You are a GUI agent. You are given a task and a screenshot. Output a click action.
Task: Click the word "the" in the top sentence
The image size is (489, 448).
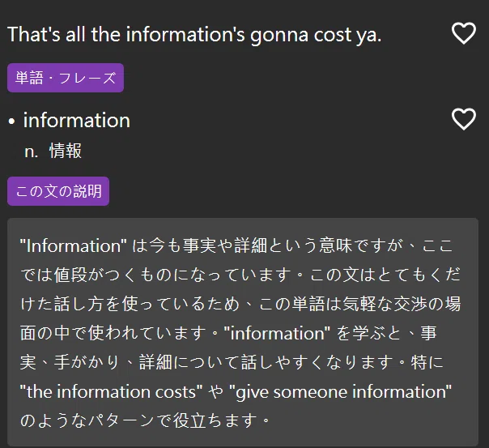point(106,34)
